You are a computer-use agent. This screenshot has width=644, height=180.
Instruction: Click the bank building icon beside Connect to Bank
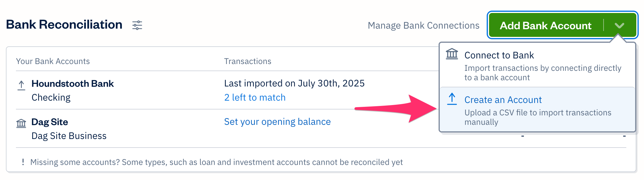coord(452,54)
